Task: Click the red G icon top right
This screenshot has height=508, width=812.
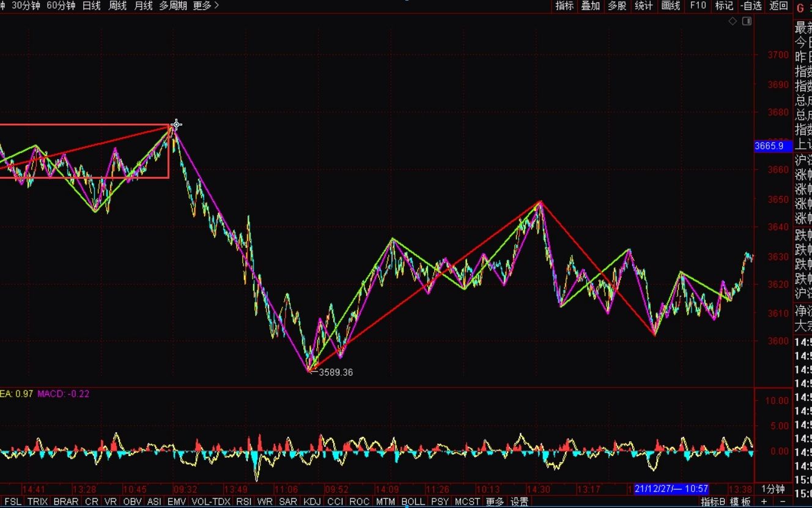Action: coord(801,8)
